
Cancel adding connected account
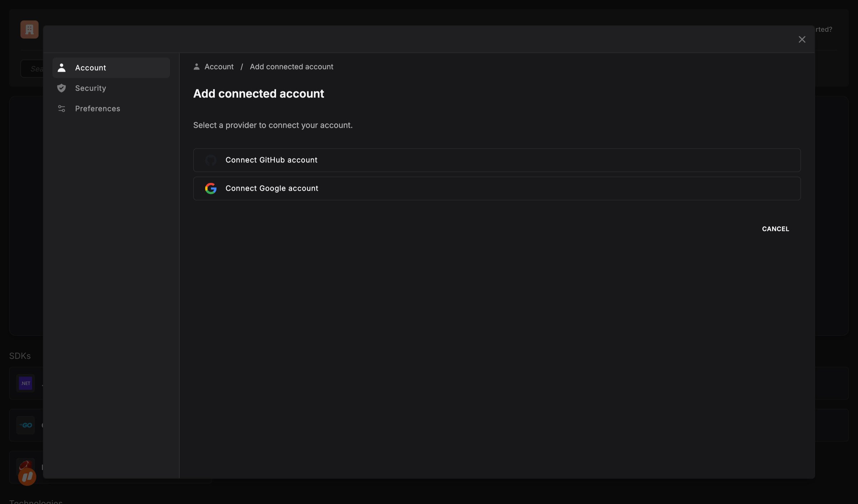[775, 229]
